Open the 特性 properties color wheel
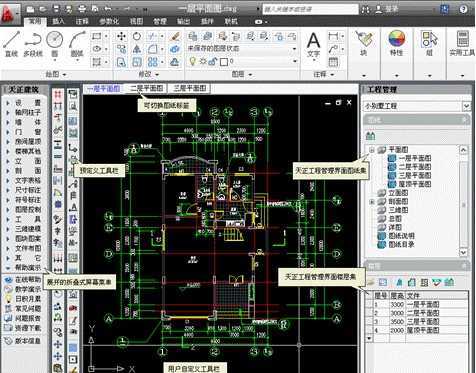Screen dimensions: 476x373 396,42
